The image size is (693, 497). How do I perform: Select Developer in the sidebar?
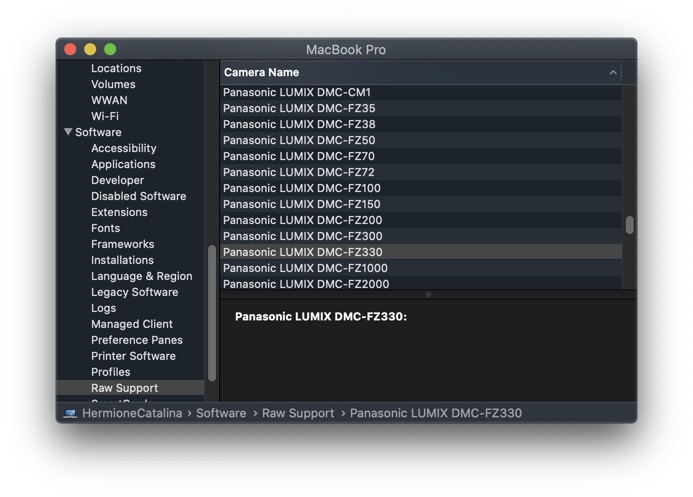click(118, 180)
